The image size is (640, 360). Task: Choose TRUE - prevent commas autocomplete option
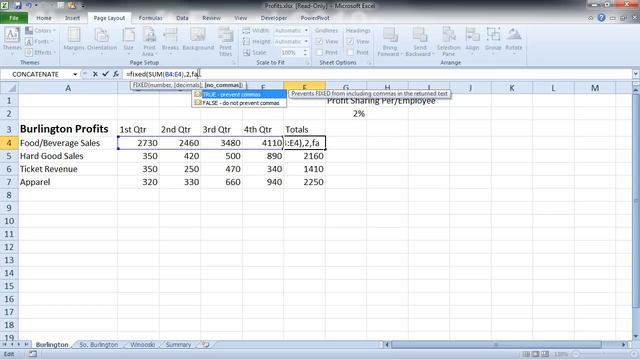pyautogui.click(x=239, y=94)
